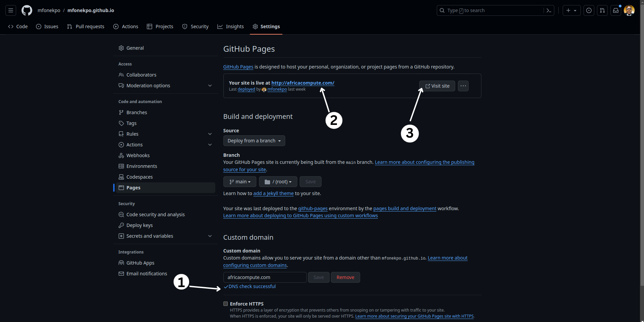The image size is (644, 322).
Task: Open the pull requests icon in header
Action: [x=602, y=10]
